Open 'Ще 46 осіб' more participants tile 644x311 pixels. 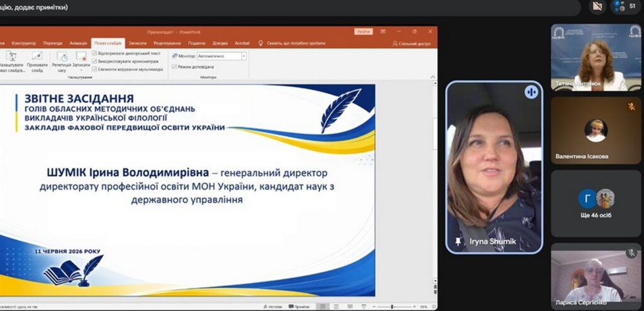596,203
